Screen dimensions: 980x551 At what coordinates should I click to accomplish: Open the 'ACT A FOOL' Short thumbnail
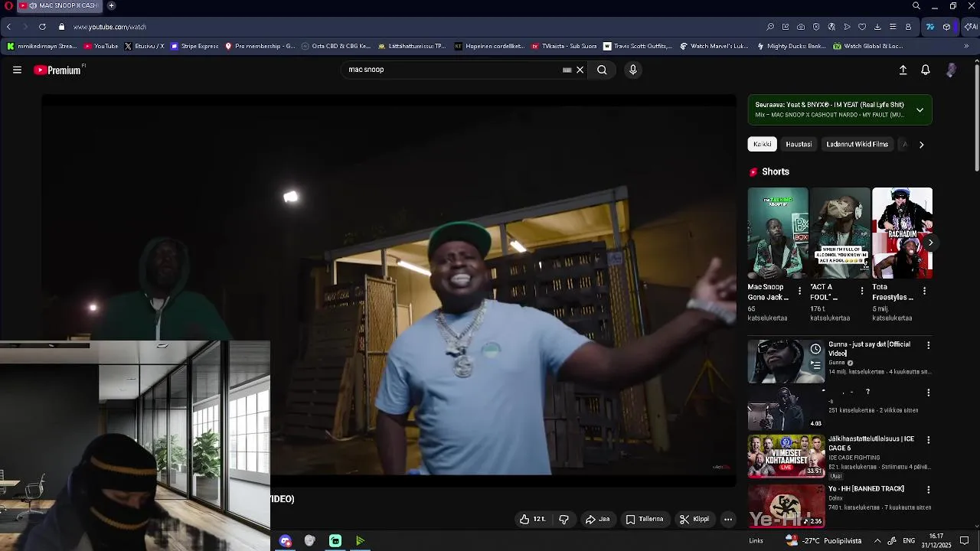[840, 233]
